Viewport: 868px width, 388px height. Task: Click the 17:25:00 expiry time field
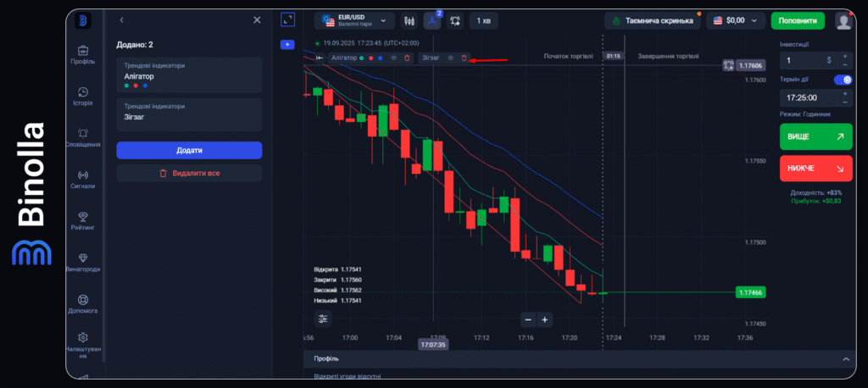pos(808,98)
